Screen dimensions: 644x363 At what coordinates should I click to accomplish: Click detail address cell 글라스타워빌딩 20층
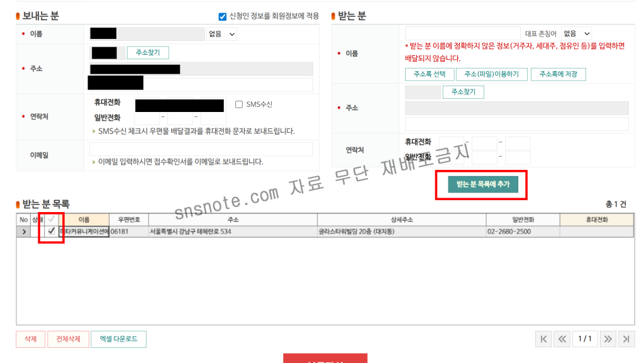[x=402, y=232]
